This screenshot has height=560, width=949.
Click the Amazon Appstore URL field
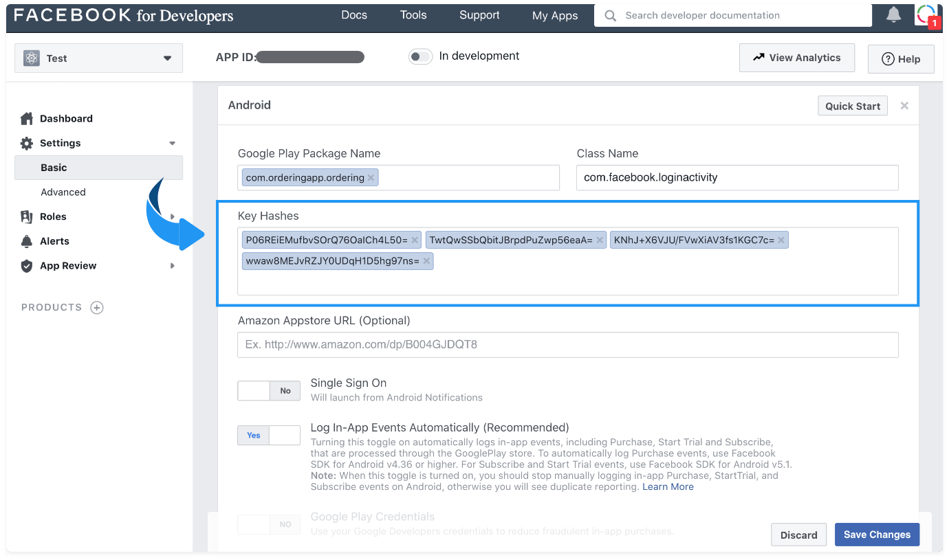coord(568,344)
